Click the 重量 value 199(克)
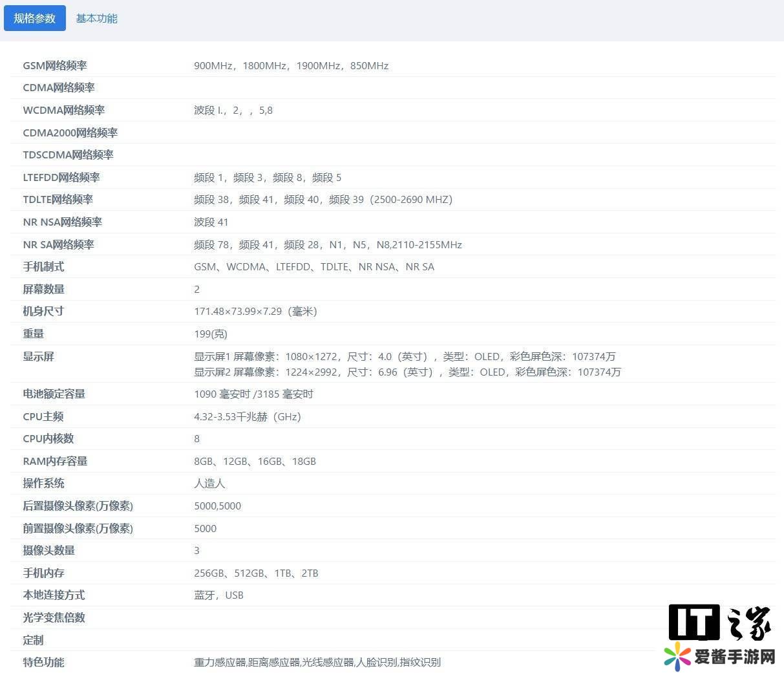The image size is (784, 673). pos(211,334)
